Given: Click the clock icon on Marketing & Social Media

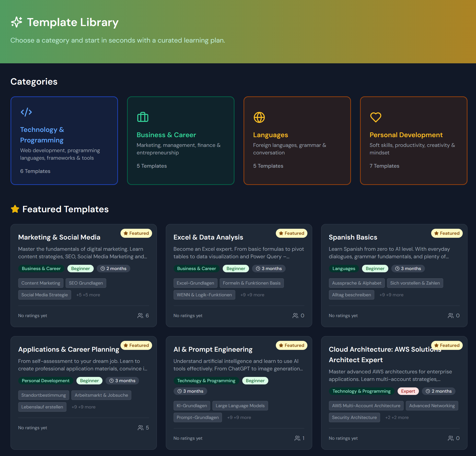Looking at the screenshot, I should click(103, 269).
